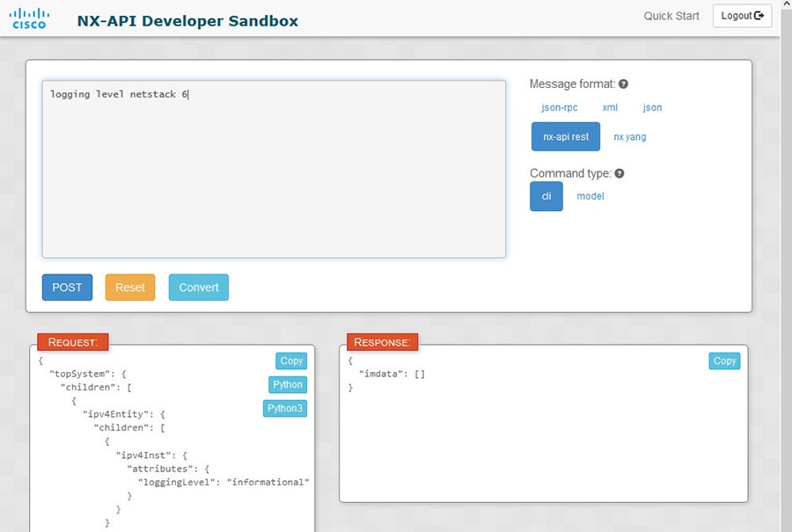
Task: Generate Python3 code for the request
Action: (284, 408)
